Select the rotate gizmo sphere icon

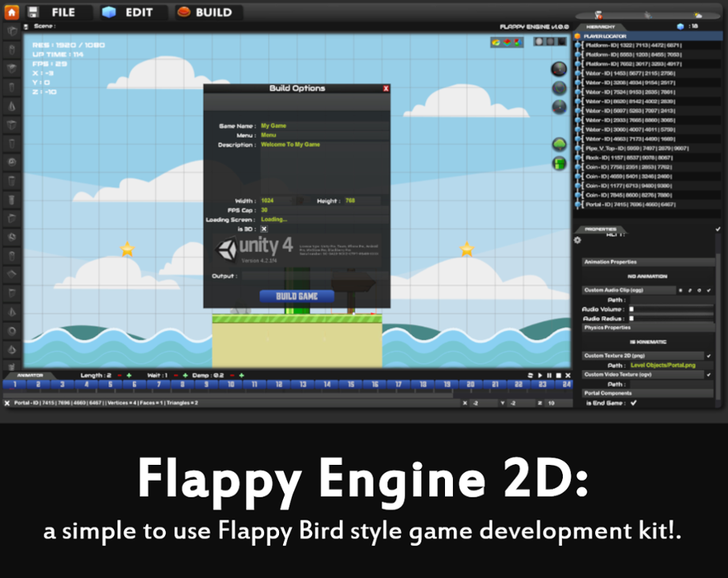pos(559,89)
